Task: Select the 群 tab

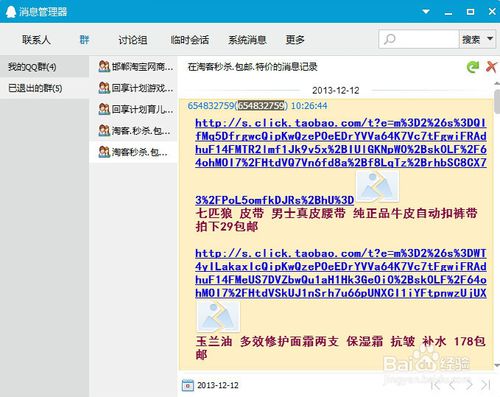Action: (84, 40)
